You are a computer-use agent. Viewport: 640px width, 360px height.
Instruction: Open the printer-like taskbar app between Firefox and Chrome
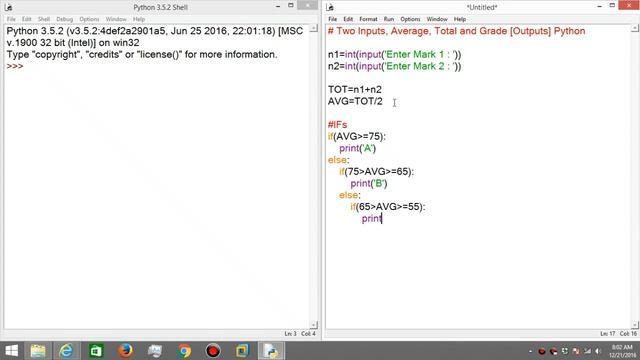155,351
